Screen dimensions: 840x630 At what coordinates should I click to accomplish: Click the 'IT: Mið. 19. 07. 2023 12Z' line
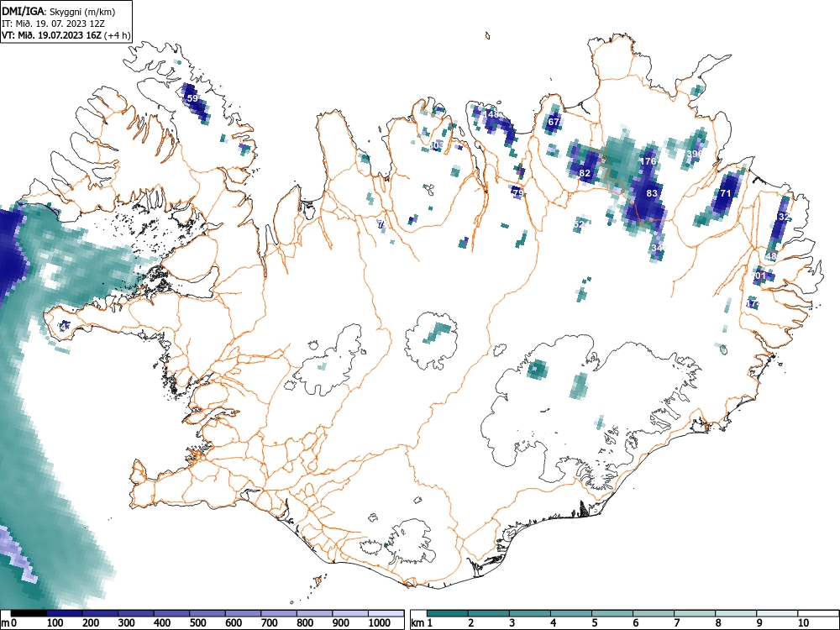pos(51,24)
